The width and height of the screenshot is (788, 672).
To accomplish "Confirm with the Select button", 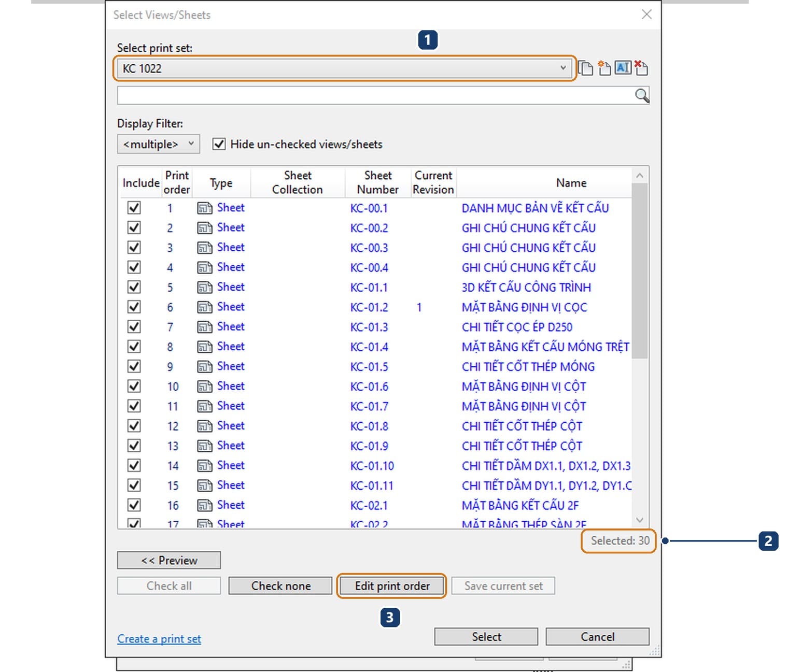I will pyautogui.click(x=486, y=636).
